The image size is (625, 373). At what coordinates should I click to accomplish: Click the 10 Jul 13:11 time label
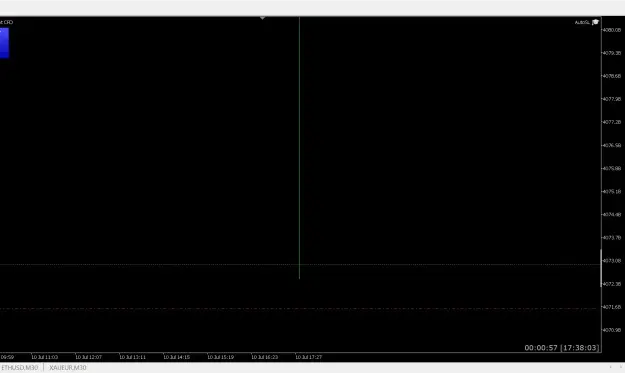point(133,357)
